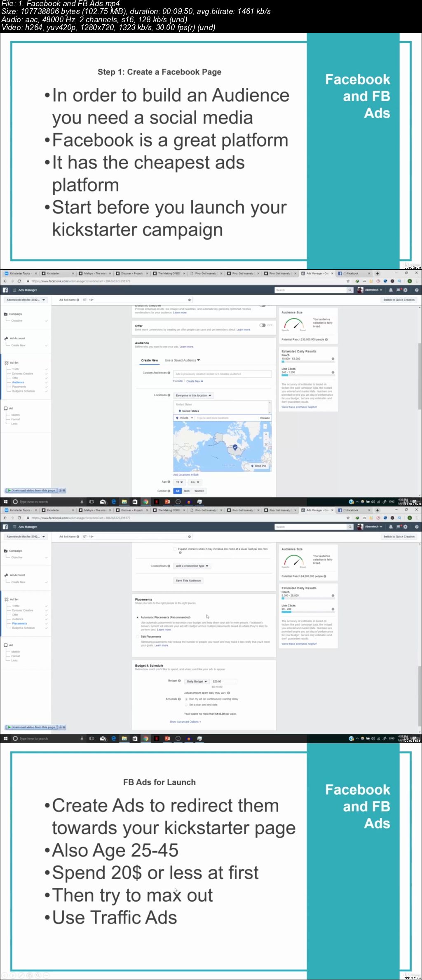Image resolution: width=422 pixels, height=980 pixels.
Task: Click the Connections info icon
Action: pyautogui.click(x=169, y=566)
